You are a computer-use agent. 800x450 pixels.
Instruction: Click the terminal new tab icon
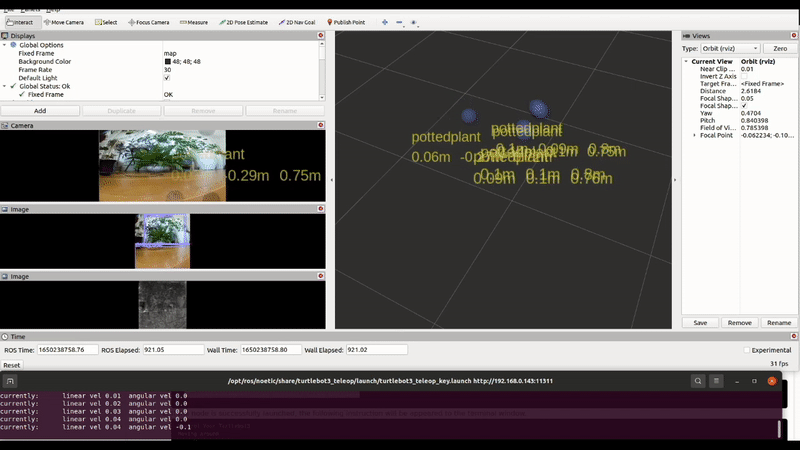(10, 381)
